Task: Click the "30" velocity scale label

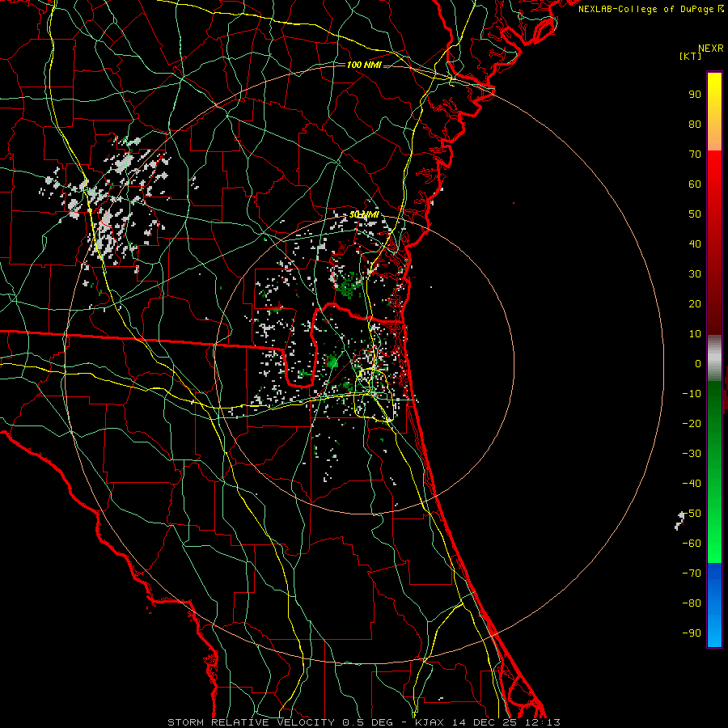Action: (x=695, y=274)
